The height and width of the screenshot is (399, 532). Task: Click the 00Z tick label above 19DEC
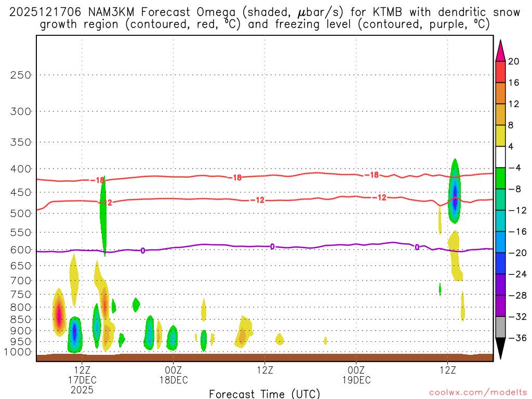356,370
